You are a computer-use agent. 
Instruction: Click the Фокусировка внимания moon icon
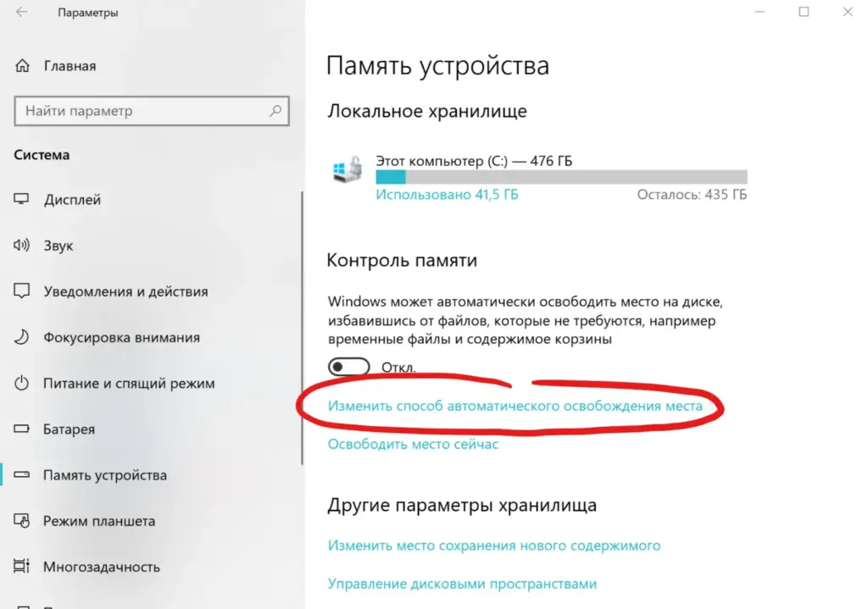coord(21,337)
